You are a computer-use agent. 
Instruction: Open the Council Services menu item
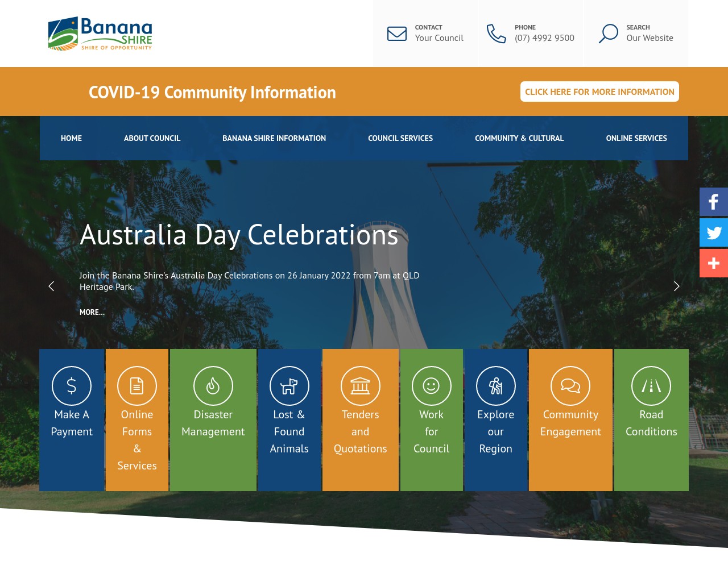tap(400, 138)
